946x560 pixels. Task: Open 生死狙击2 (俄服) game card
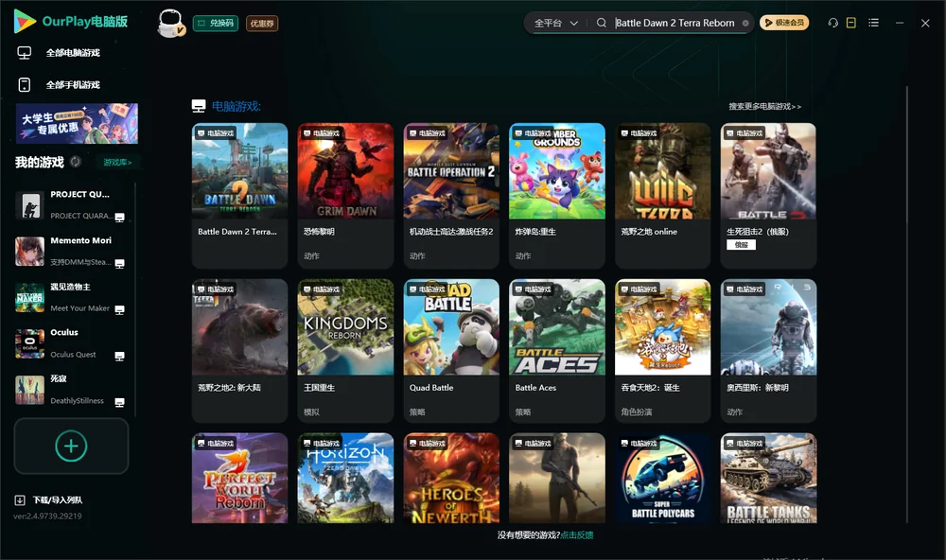pos(768,195)
